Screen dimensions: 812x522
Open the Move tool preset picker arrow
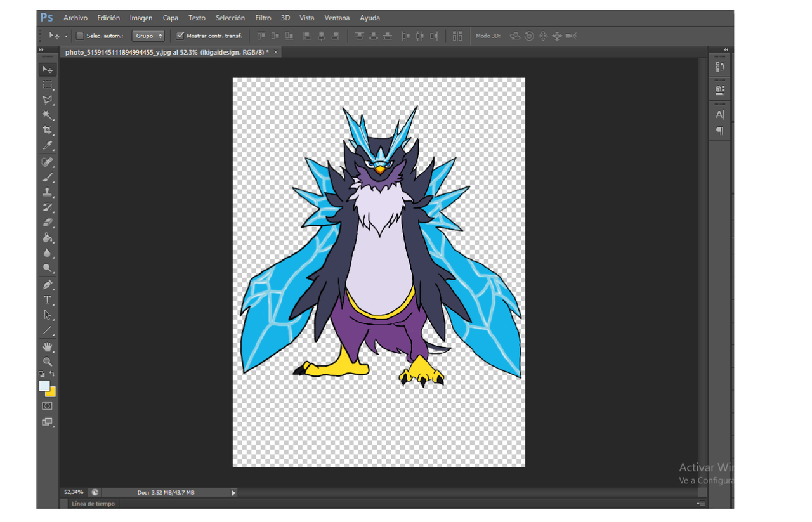click(66, 36)
